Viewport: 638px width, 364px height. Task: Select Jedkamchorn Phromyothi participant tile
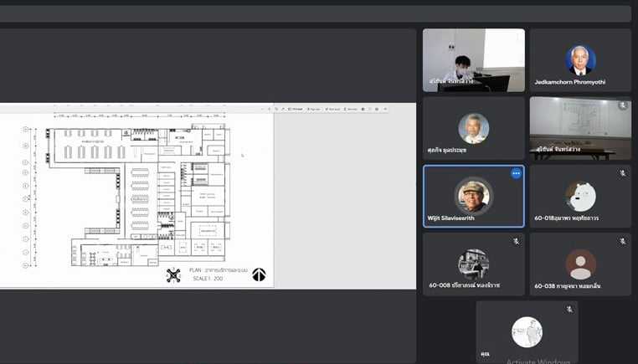point(579,60)
